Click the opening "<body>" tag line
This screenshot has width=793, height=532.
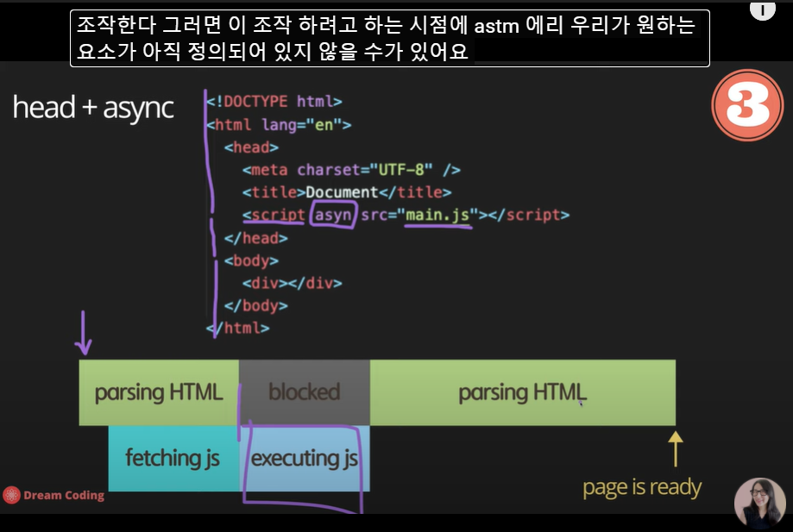[x=251, y=260]
